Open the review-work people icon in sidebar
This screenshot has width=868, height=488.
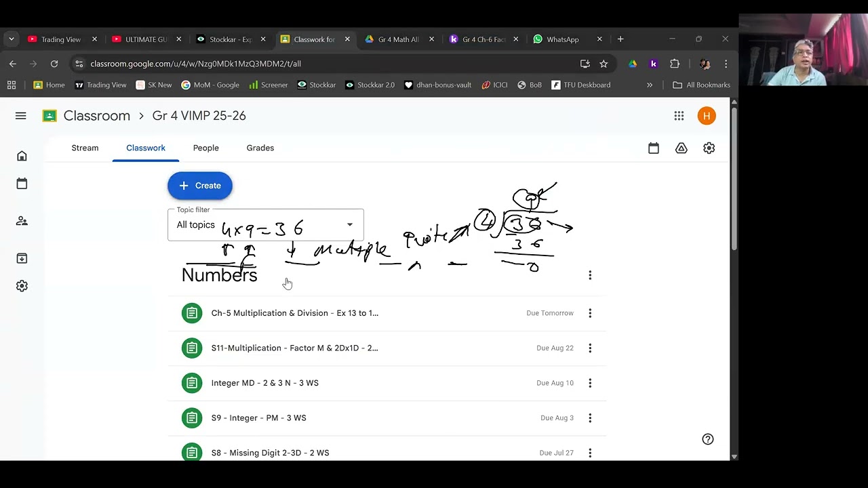pos(22,221)
